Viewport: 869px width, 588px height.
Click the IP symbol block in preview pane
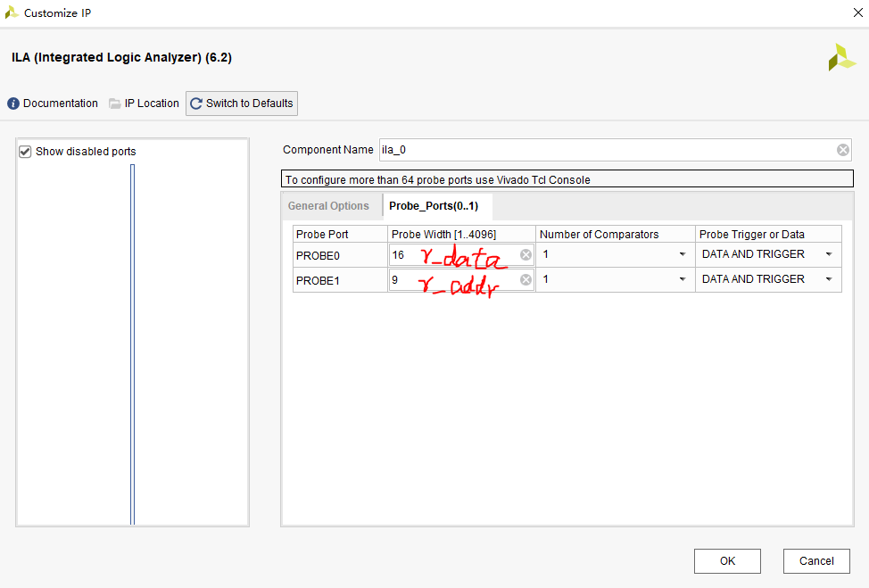pos(132,344)
